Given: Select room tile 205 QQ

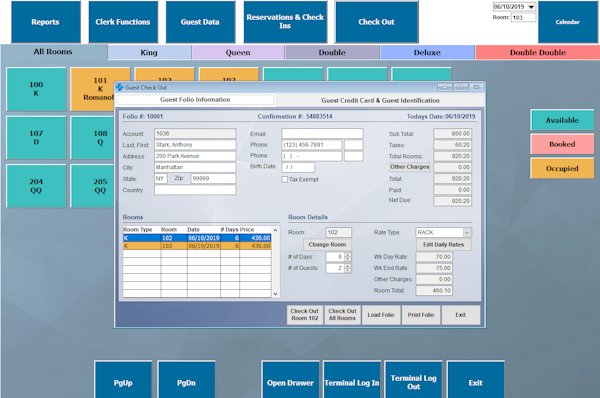Looking at the screenshot, I should [x=93, y=186].
